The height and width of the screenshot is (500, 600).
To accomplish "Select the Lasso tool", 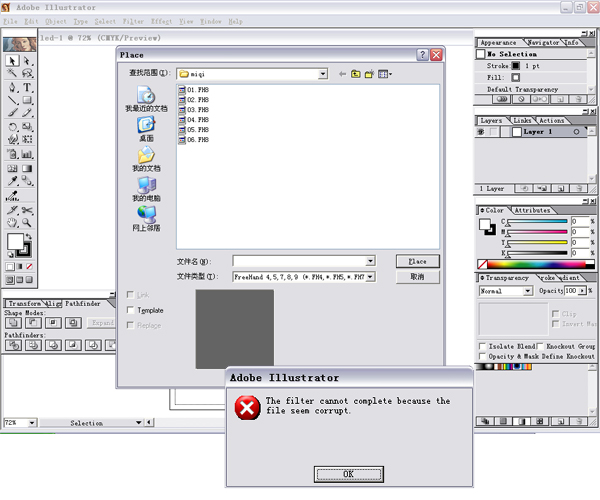I will click(x=27, y=73).
